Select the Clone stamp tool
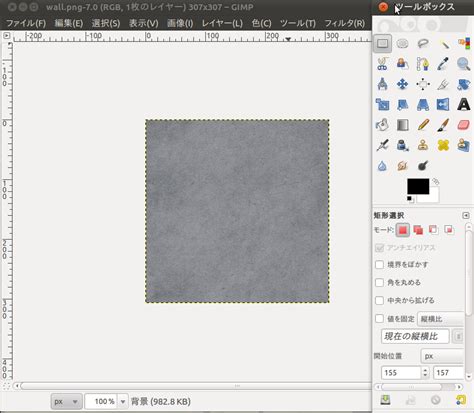The width and height of the screenshot is (474, 413). click(x=423, y=145)
